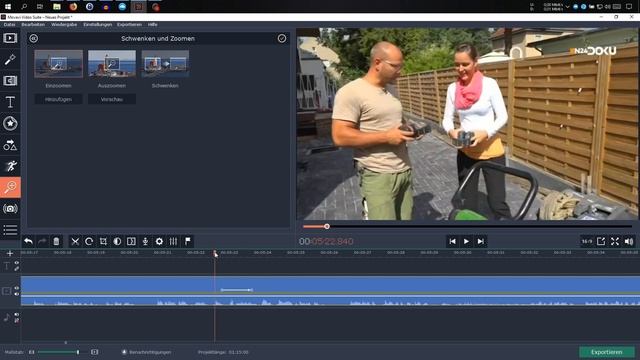Image resolution: width=640 pixels, height=360 pixels.
Task: Delete selected clip with trash icon
Action: (x=56, y=241)
